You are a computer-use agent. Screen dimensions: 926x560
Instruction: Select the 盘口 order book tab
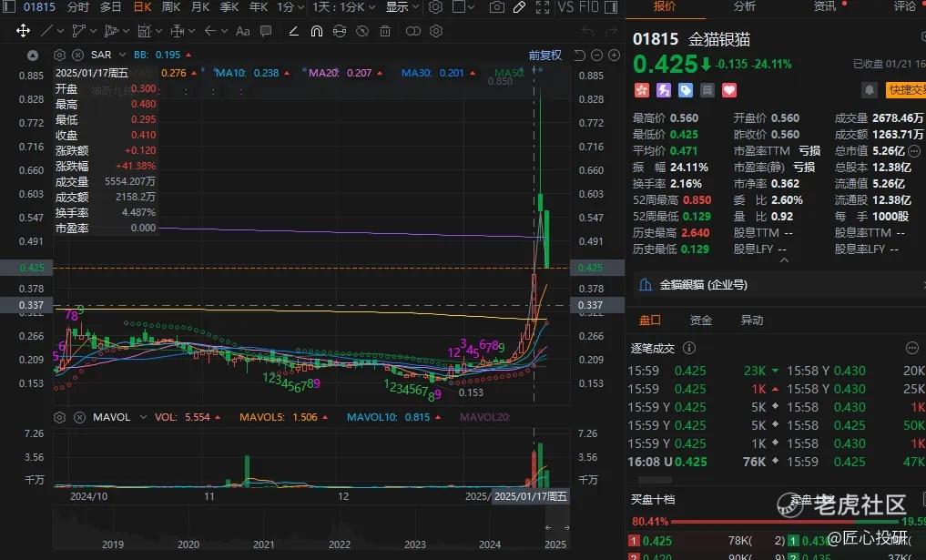click(x=649, y=321)
